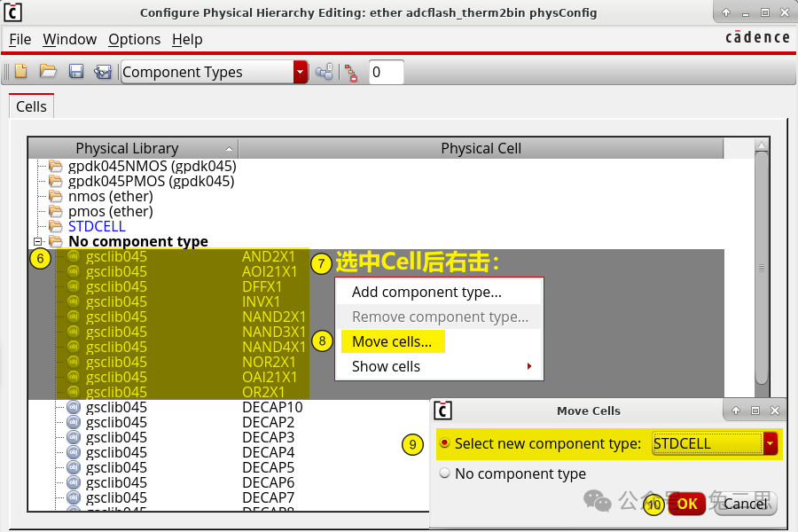Collapse the No component type tree node

tap(37, 241)
